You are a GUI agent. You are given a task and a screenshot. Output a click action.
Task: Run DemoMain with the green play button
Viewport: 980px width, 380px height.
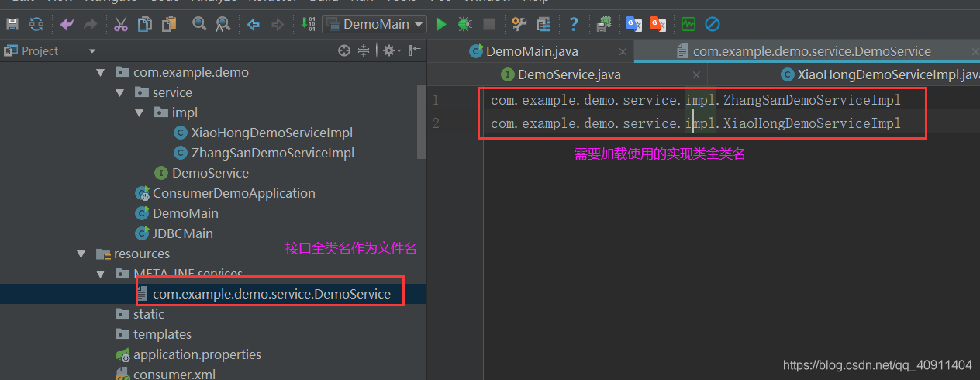click(441, 24)
